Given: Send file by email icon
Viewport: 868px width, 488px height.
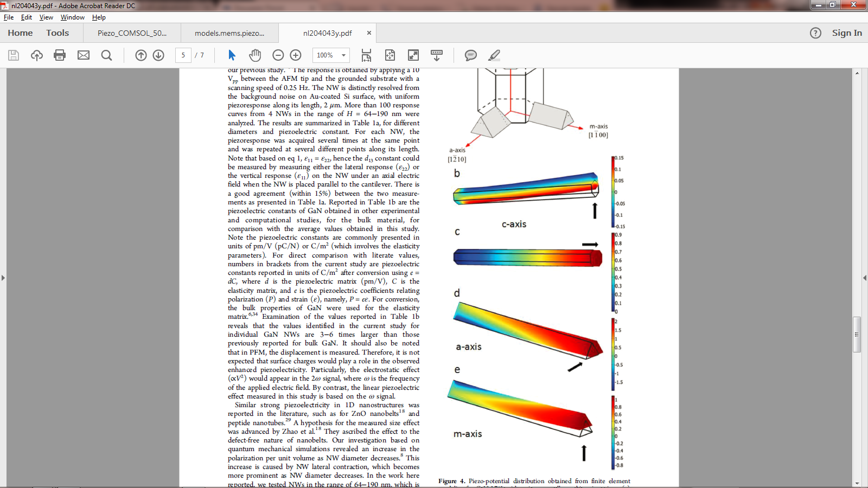Looking at the screenshot, I should pos(84,55).
